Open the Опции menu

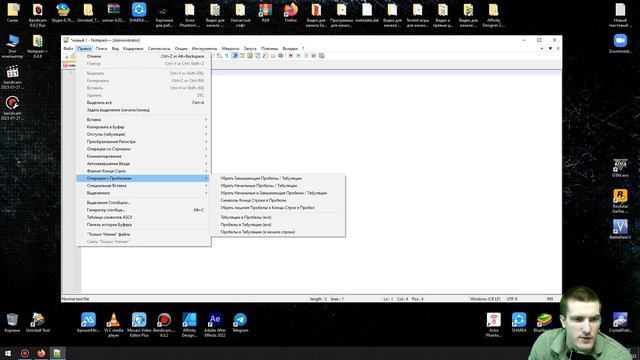pyautogui.click(x=181, y=49)
